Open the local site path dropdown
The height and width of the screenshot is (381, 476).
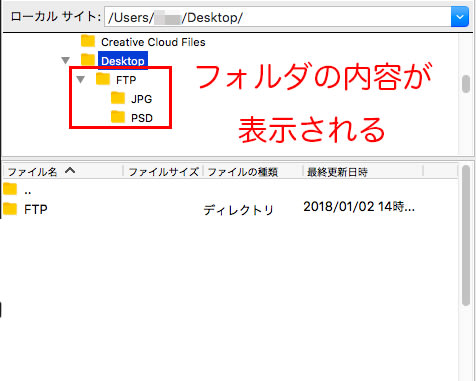coord(460,17)
